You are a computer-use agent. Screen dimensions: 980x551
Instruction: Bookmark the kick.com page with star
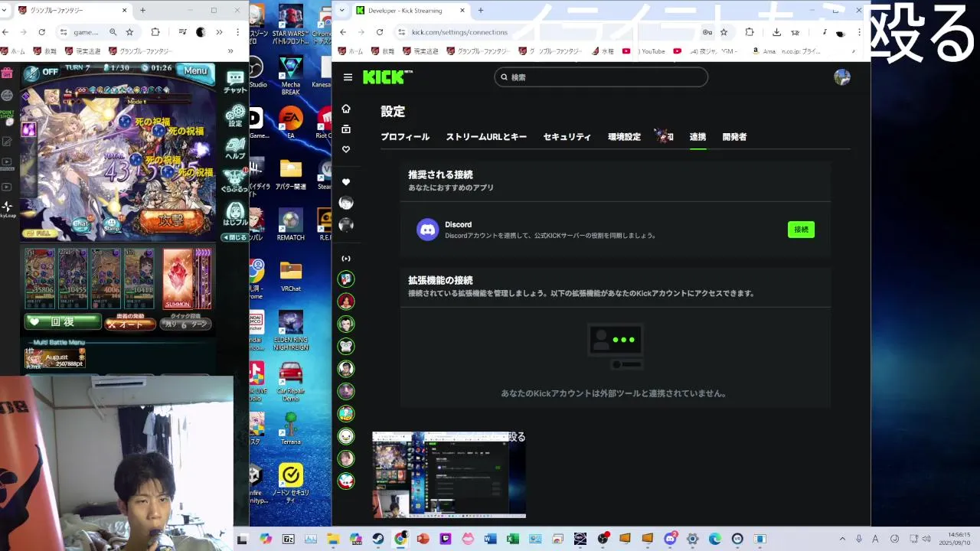[724, 32]
